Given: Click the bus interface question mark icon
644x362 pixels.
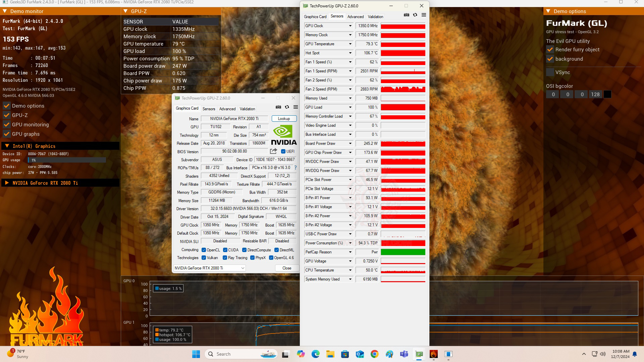Looking at the screenshot, I should (x=295, y=168).
